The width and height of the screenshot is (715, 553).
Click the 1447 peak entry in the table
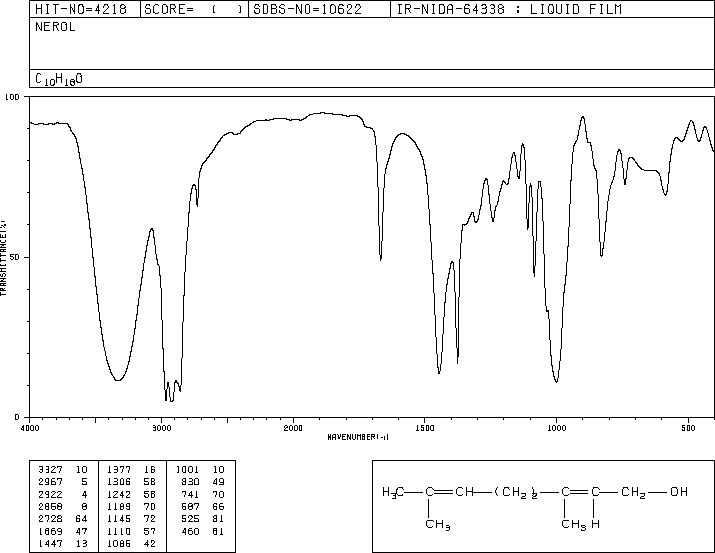click(51, 543)
